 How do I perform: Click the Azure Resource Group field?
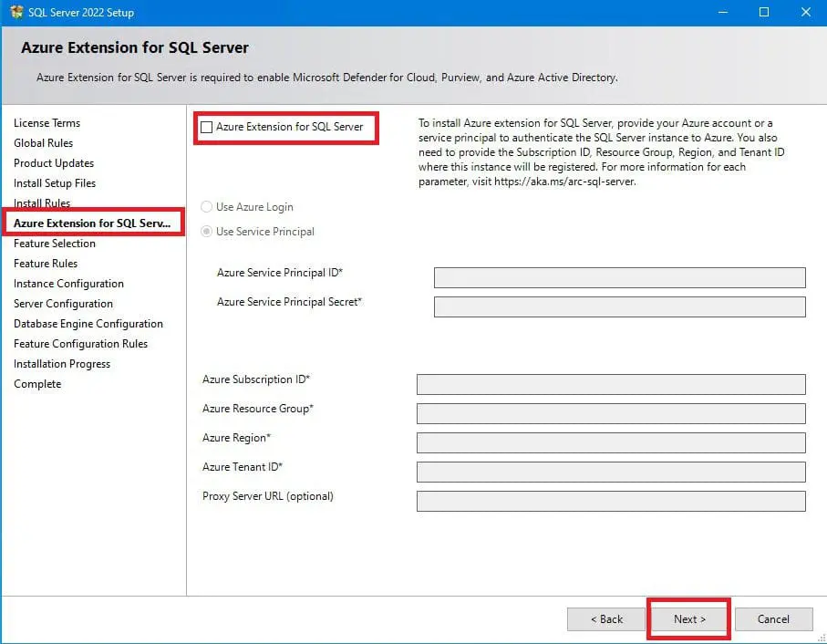tap(610, 413)
